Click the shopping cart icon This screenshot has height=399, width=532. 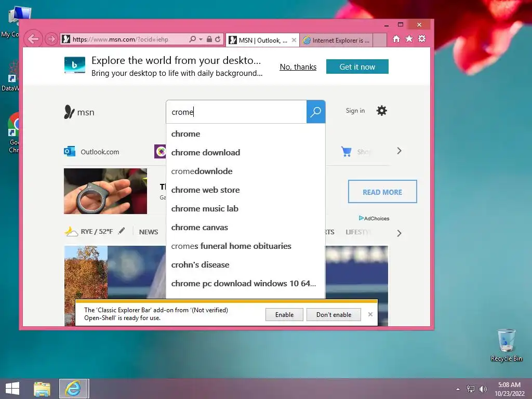[x=347, y=151]
